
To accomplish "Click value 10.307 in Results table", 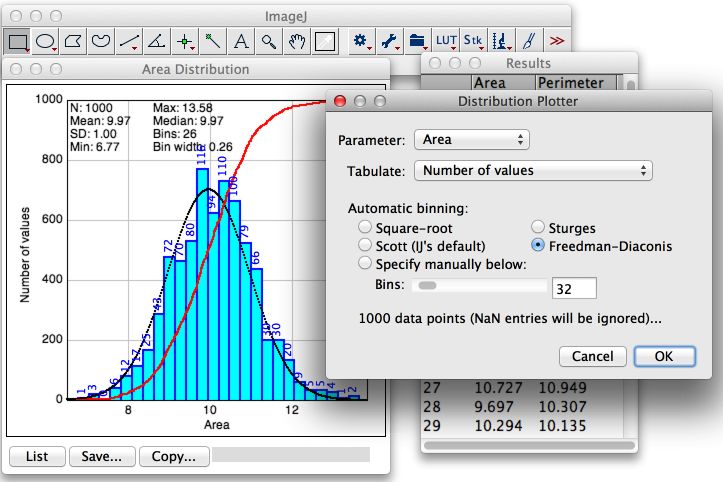I will 563,407.
